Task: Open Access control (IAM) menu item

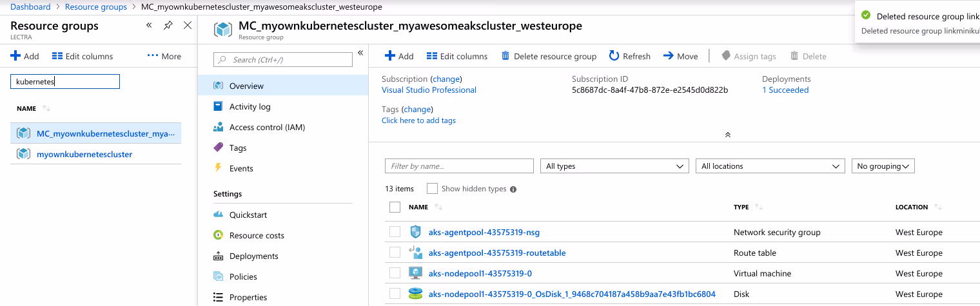Action: tap(267, 128)
